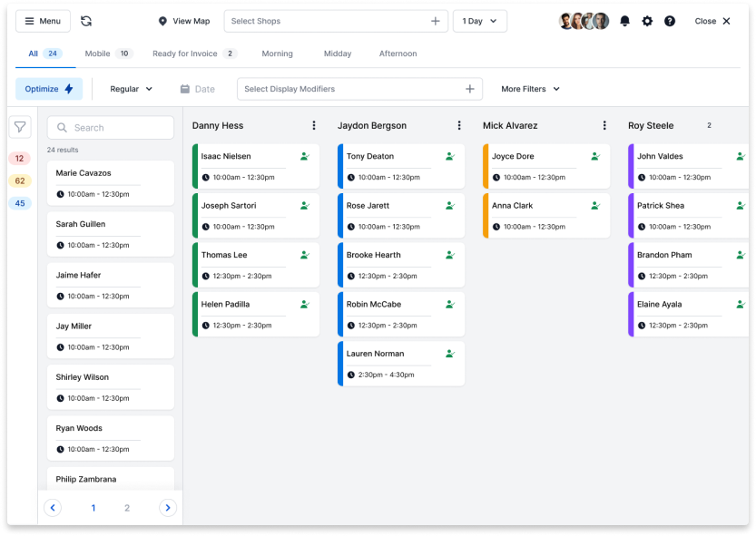756x536 pixels.
Task: Open the Regular dropdown
Action: click(131, 89)
